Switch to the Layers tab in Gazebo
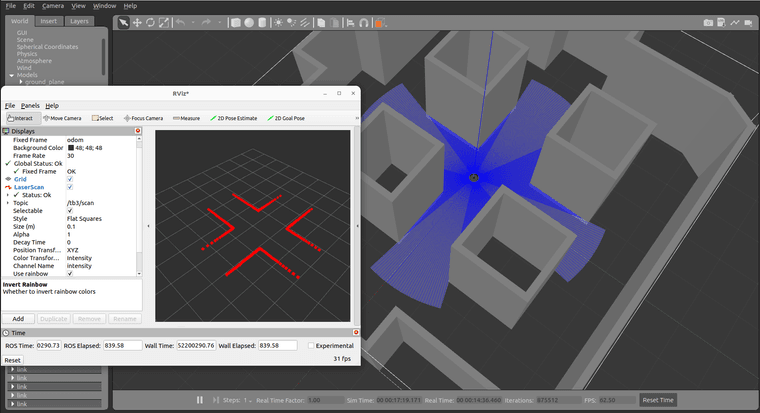Viewport: 760px width, 413px height. (x=79, y=21)
